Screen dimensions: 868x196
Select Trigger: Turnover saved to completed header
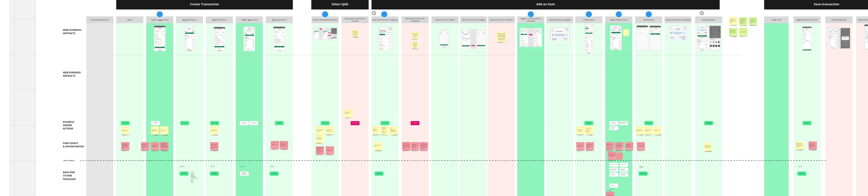[x=531, y=20]
